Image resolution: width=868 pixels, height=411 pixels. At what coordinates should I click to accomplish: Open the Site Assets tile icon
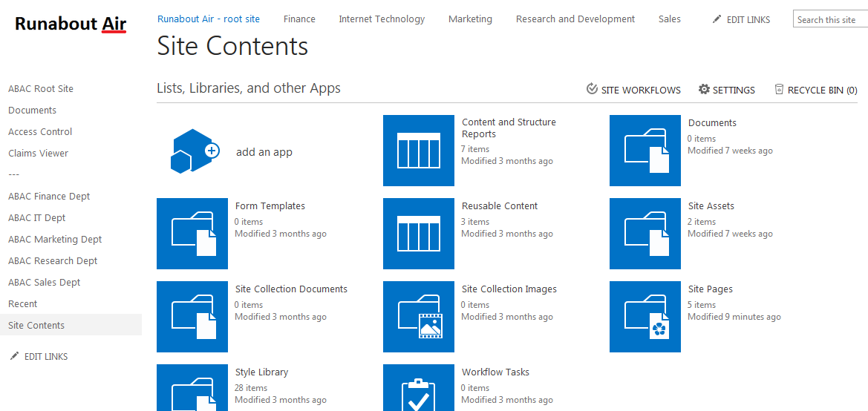[645, 234]
